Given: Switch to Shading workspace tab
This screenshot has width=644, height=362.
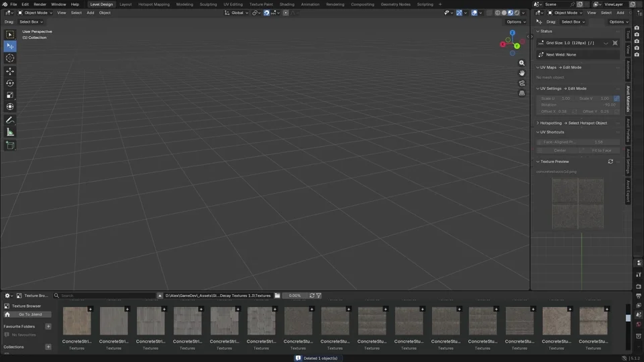Looking at the screenshot, I should (286, 4).
